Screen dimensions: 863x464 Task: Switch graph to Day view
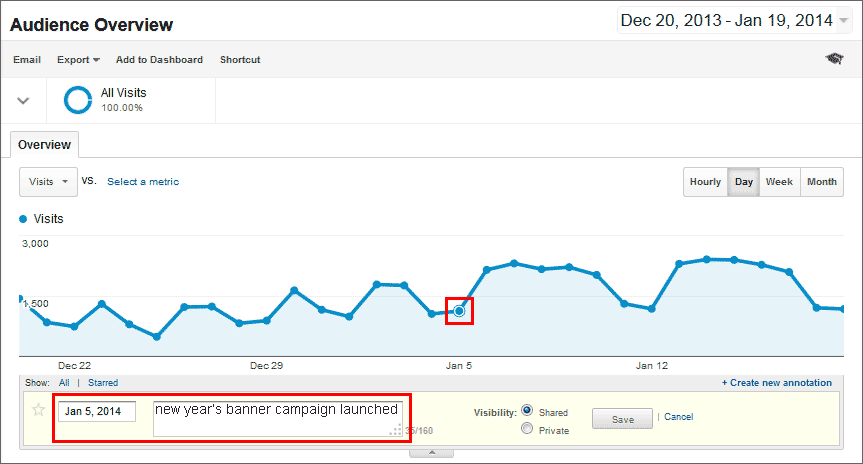coord(743,182)
